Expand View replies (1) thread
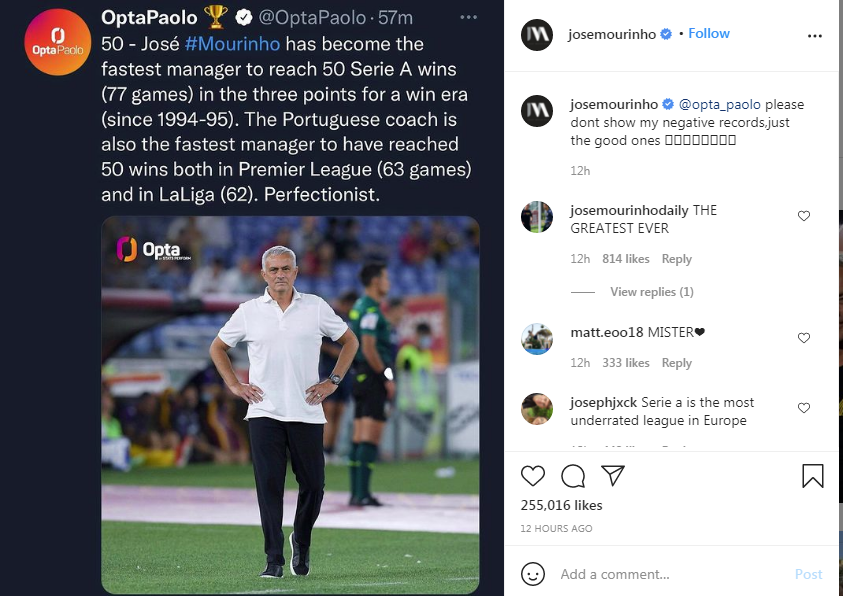The width and height of the screenshot is (843, 596). click(651, 292)
